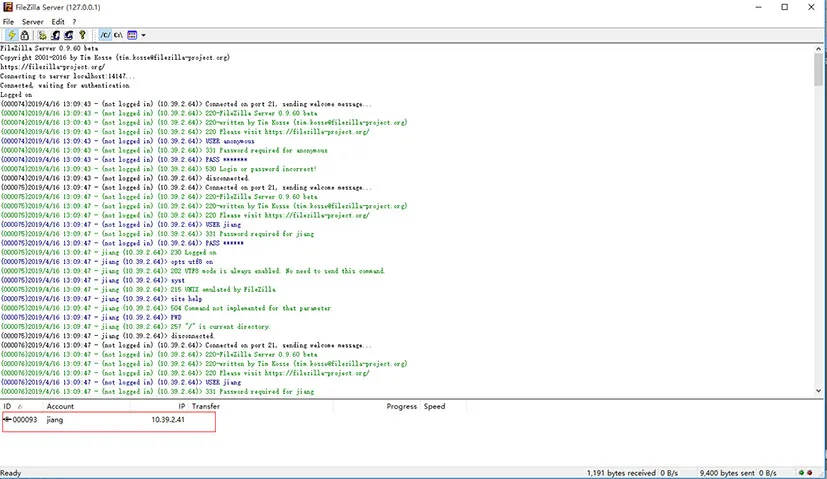Open the Server menu
Viewport: 827px width, 479px height.
pyautogui.click(x=32, y=22)
